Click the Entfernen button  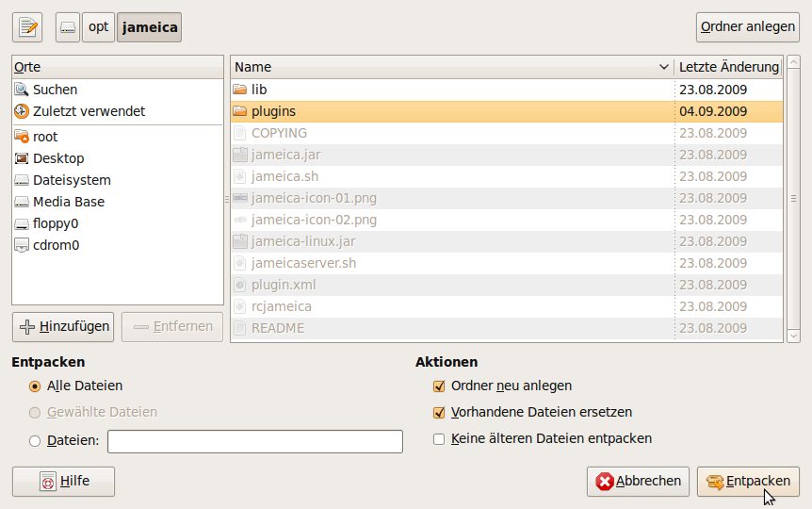pos(172,327)
